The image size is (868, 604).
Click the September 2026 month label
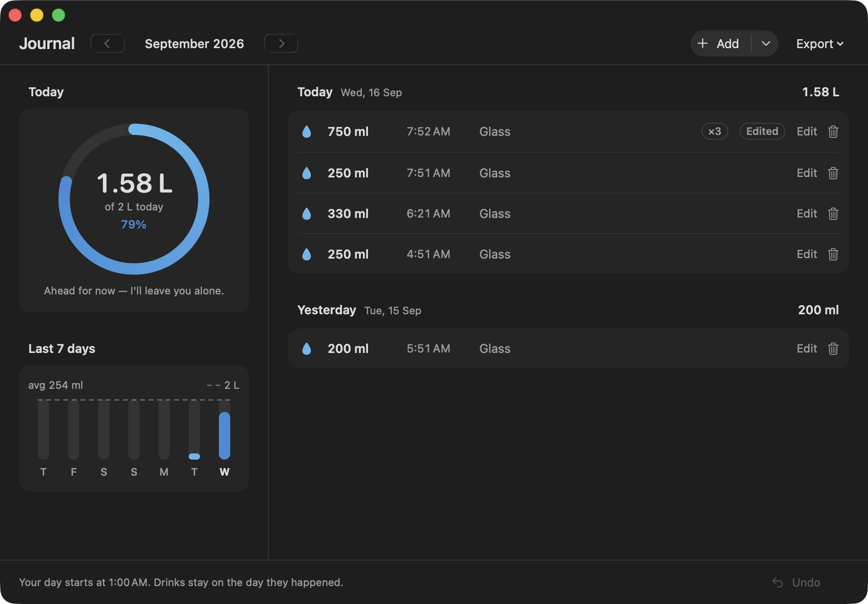[x=194, y=44]
